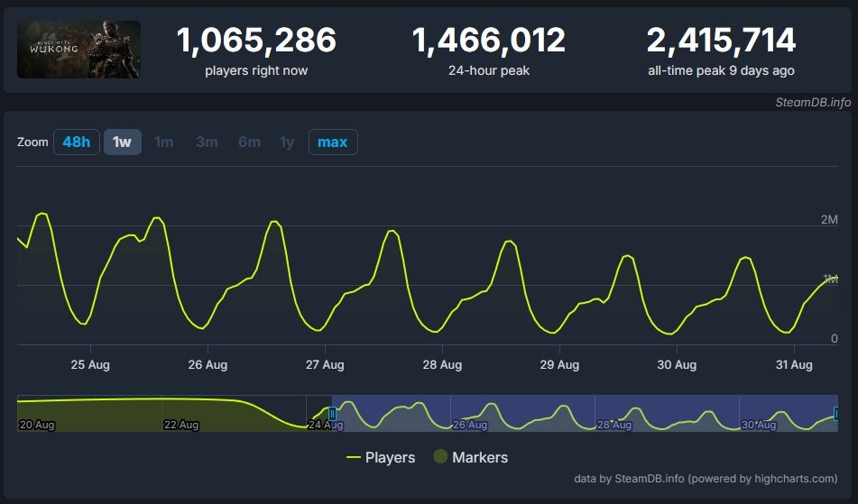Click the 31 Aug axis label
The image size is (858, 504).
coord(794,364)
